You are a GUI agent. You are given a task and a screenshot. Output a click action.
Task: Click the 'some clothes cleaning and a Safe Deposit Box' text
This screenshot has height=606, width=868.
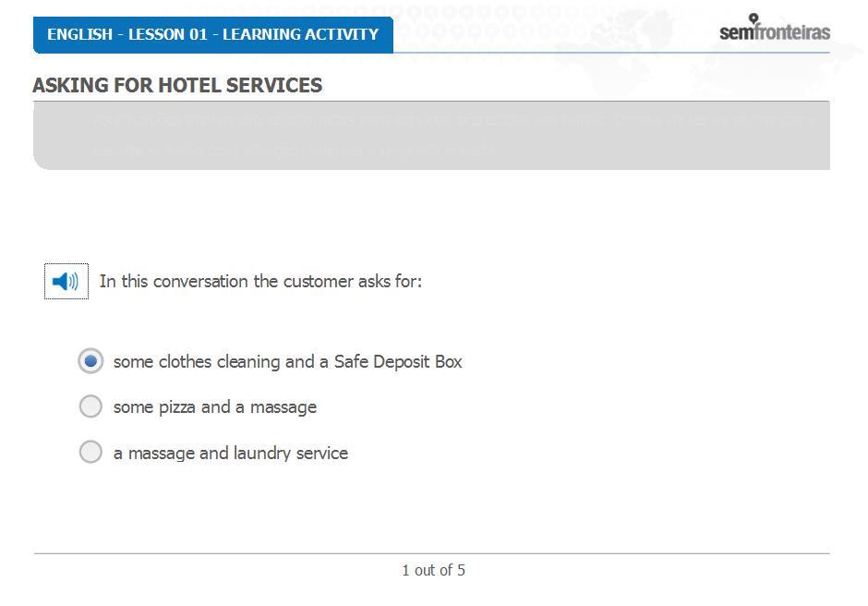(287, 362)
